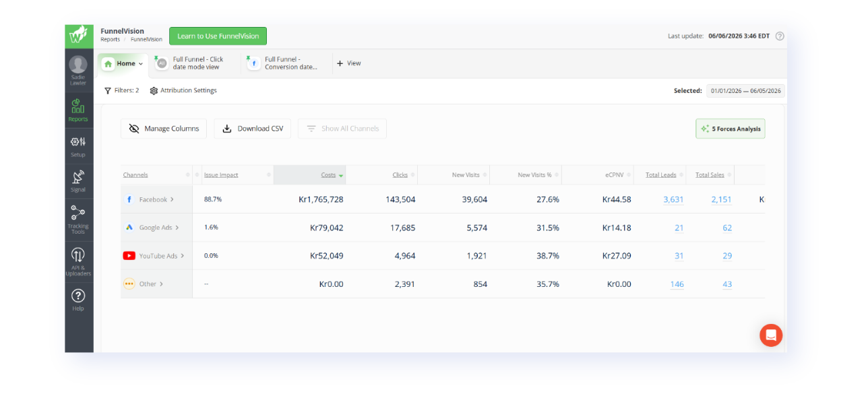Open Tracking Tools in the sidebar
The width and height of the screenshot is (868, 394).
78,218
